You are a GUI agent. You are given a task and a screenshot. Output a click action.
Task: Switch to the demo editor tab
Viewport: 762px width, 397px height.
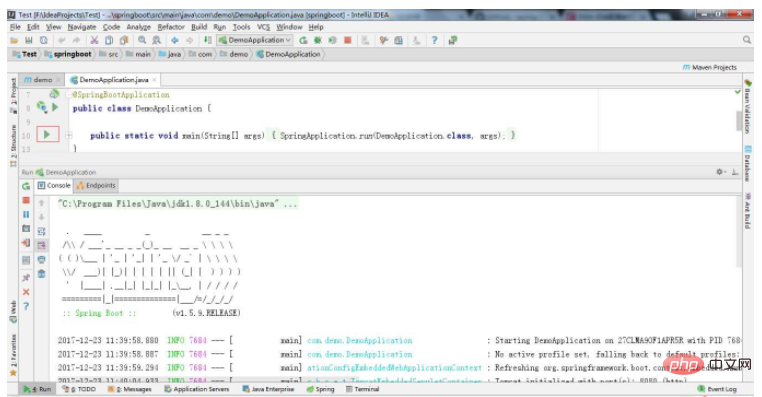pyautogui.click(x=42, y=80)
